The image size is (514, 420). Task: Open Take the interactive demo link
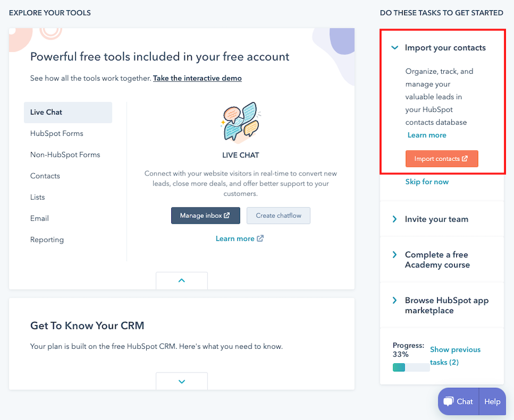tap(197, 78)
